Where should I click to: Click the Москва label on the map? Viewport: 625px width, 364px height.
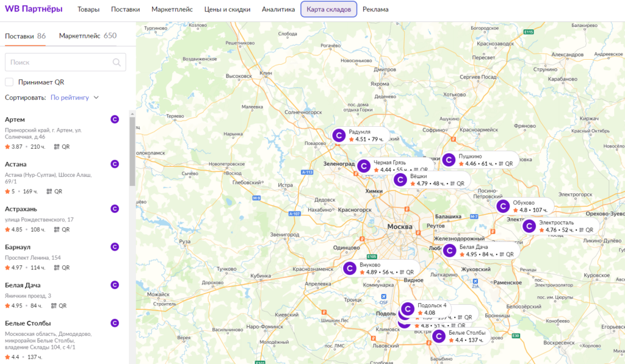pyautogui.click(x=400, y=226)
